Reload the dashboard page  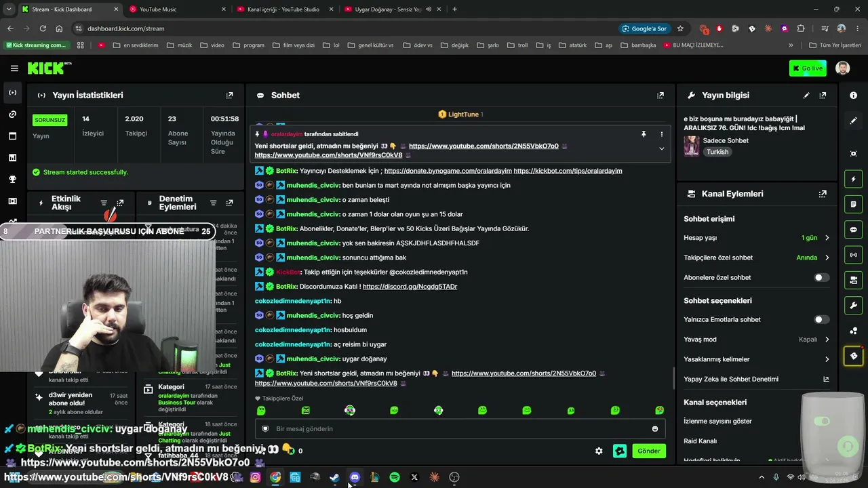click(43, 28)
